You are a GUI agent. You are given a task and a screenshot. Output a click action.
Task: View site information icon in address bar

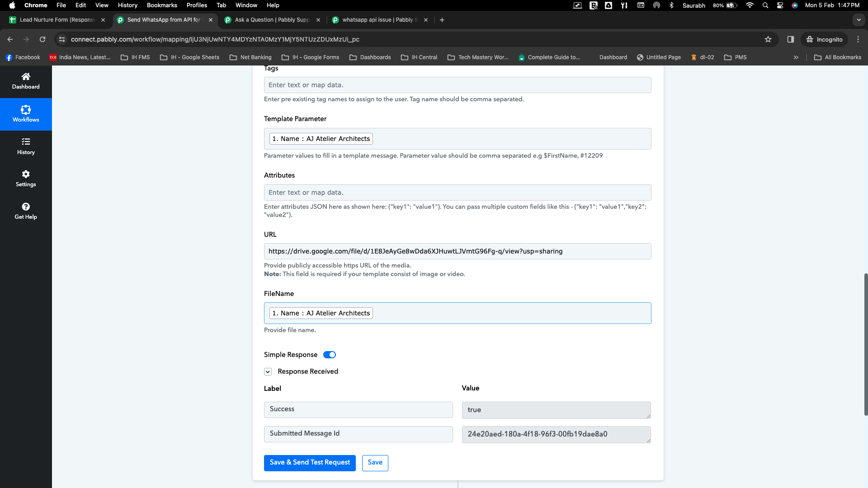(62, 39)
